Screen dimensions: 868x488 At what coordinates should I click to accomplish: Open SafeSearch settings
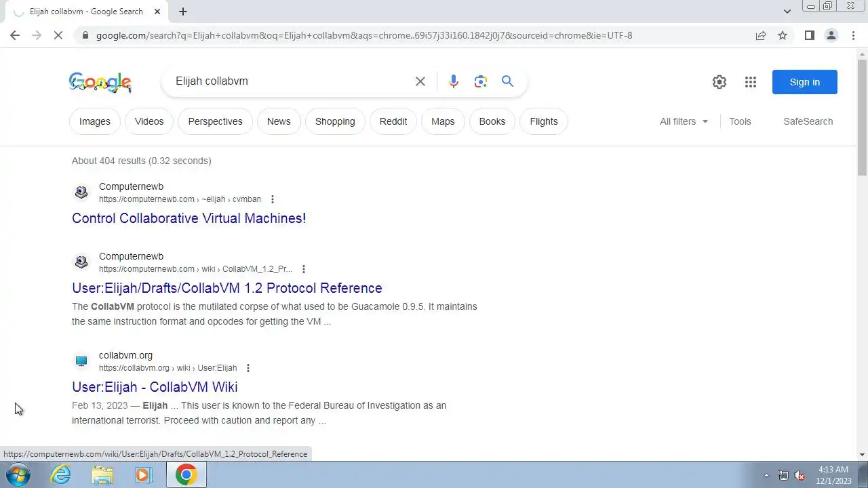[808, 121]
